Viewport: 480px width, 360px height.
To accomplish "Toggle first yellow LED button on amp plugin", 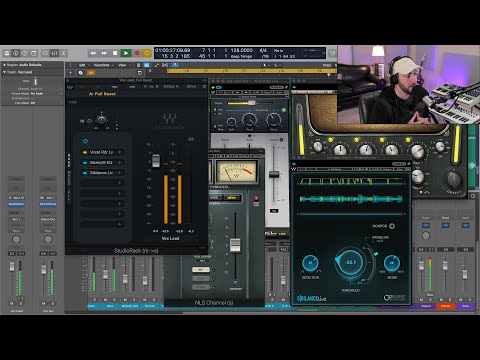I will click(331, 140).
